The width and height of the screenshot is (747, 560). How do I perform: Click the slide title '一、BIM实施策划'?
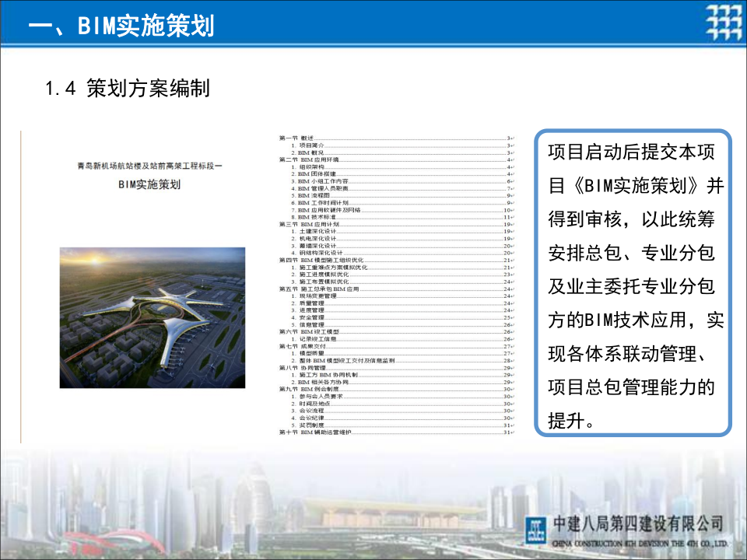(121, 25)
